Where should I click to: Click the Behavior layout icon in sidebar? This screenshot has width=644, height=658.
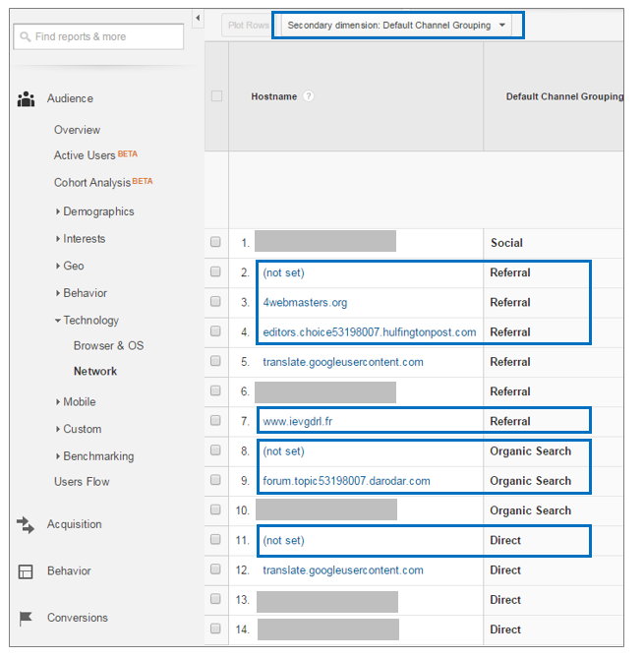[x=26, y=571]
